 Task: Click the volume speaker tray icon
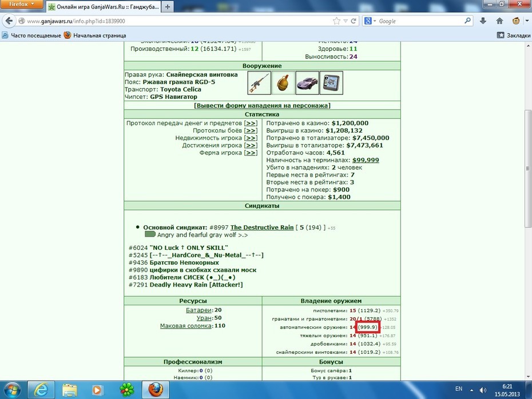point(483,390)
